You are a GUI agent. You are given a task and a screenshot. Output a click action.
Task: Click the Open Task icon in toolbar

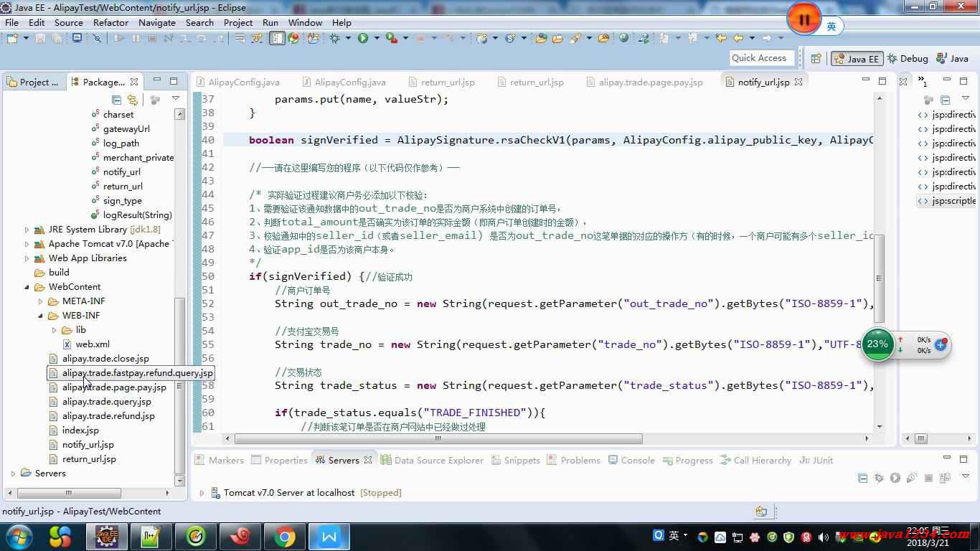coord(557,38)
